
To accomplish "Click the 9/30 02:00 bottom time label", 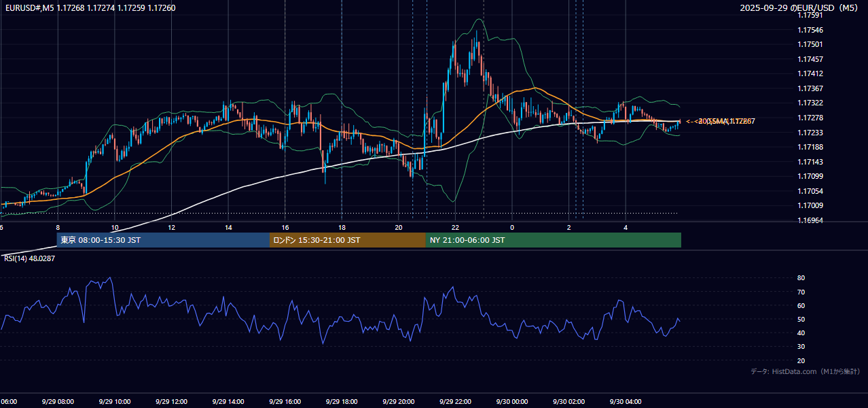I will tap(568, 402).
